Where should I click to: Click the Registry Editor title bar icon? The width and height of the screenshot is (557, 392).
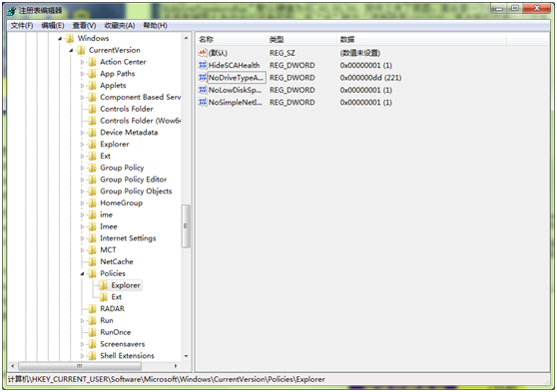point(12,11)
